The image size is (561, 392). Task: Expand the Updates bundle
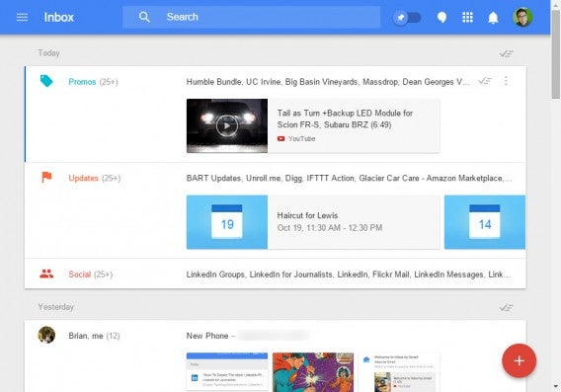pyautogui.click(x=83, y=178)
